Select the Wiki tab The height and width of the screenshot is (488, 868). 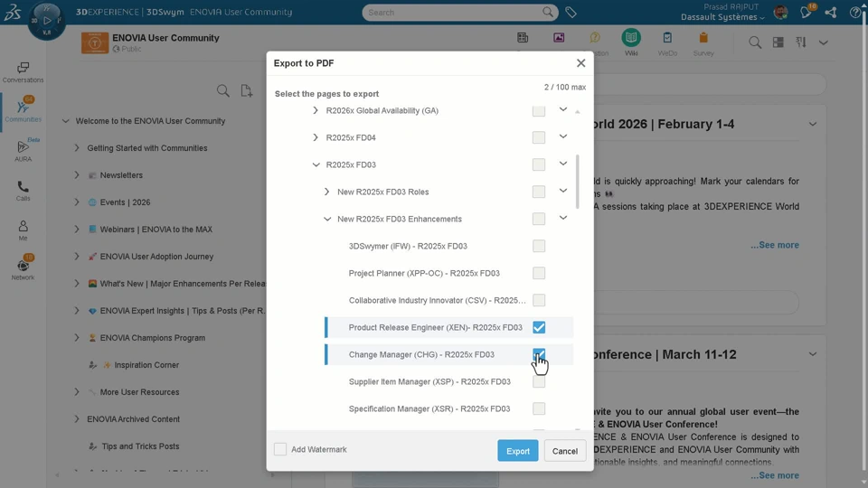tap(631, 43)
